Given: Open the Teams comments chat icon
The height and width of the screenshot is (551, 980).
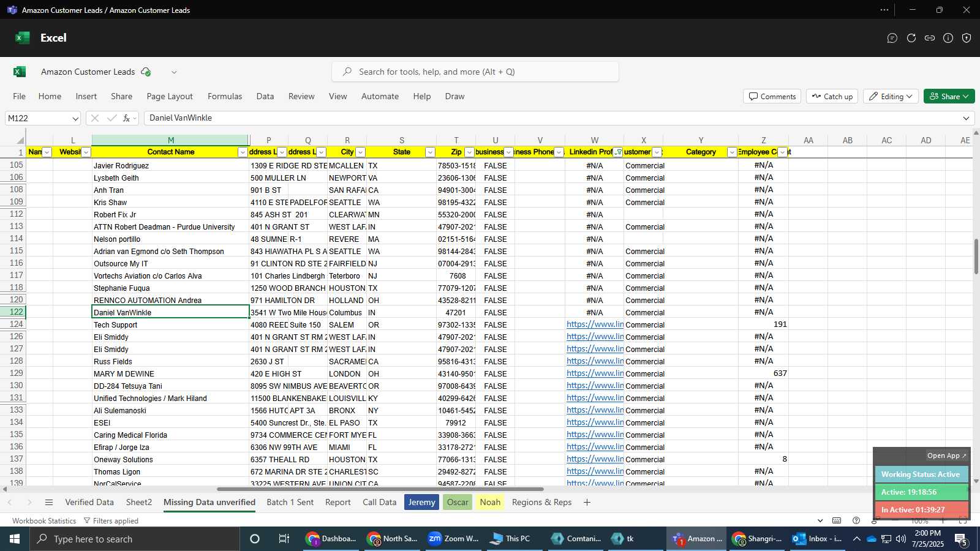Looking at the screenshot, I should pyautogui.click(x=892, y=38).
